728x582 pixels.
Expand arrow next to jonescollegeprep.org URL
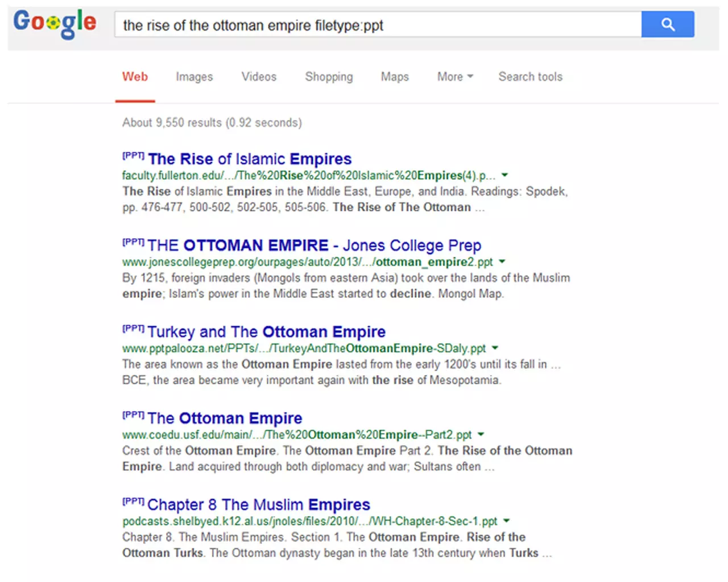point(502,261)
